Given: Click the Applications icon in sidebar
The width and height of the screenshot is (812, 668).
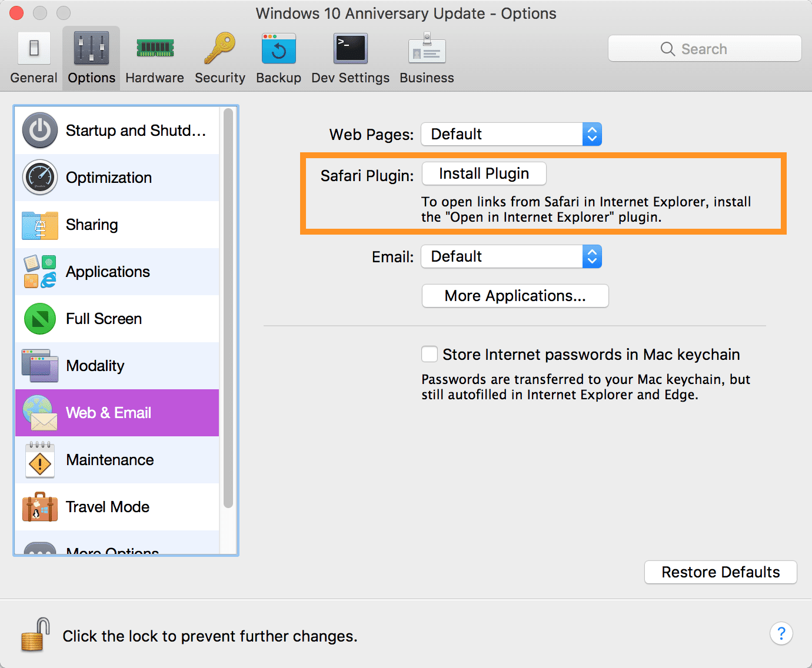Looking at the screenshot, I should 40,272.
